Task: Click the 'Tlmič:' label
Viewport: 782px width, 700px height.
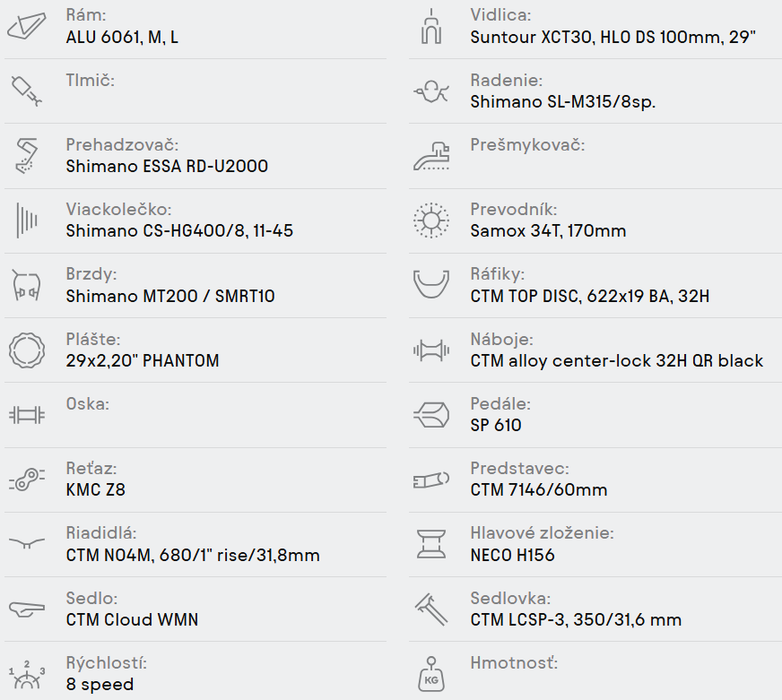Action: 91,80
